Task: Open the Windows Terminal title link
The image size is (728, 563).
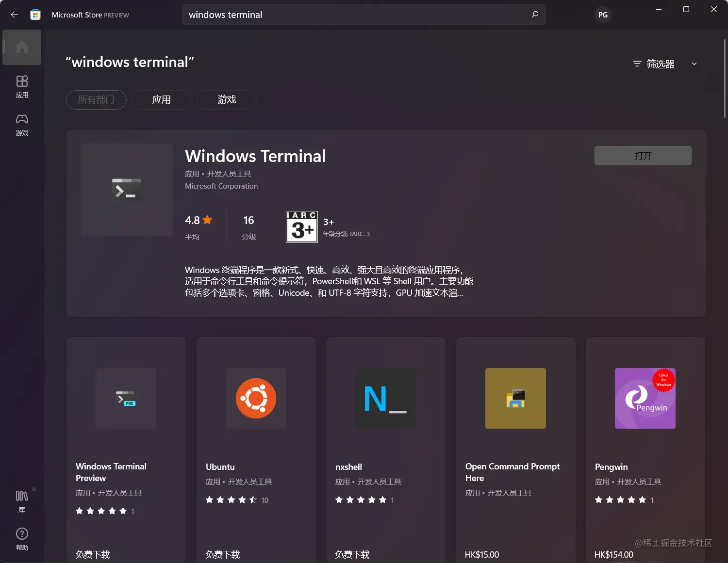Action: coord(255,156)
